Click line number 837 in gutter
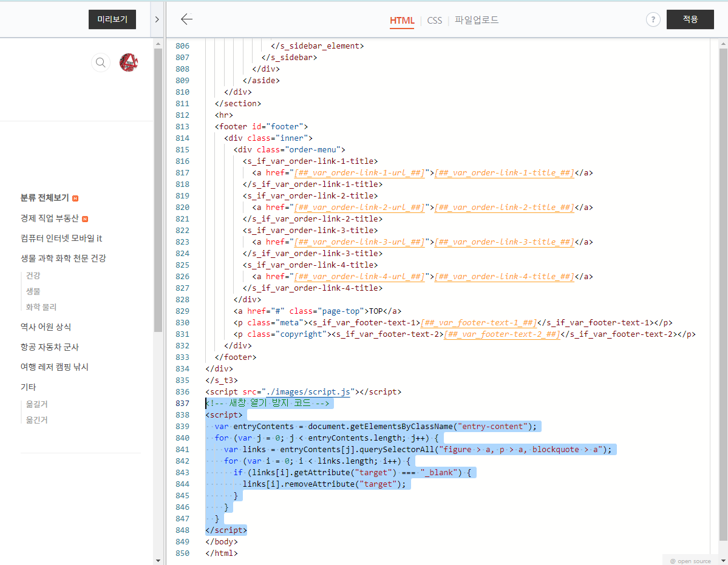The image size is (728, 565). (183, 403)
